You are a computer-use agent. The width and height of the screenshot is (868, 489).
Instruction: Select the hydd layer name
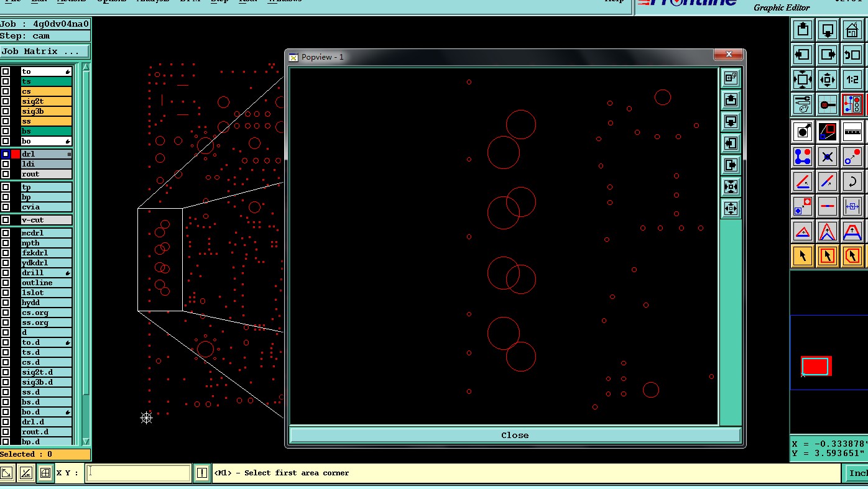click(x=47, y=303)
